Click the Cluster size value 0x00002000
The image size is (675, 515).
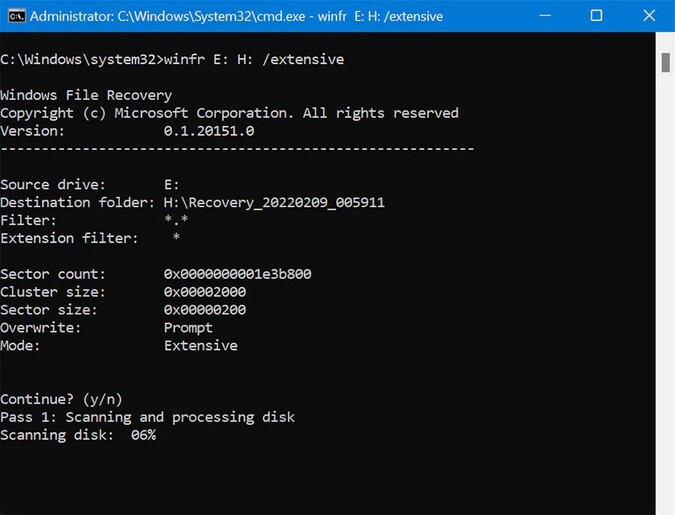205,292
